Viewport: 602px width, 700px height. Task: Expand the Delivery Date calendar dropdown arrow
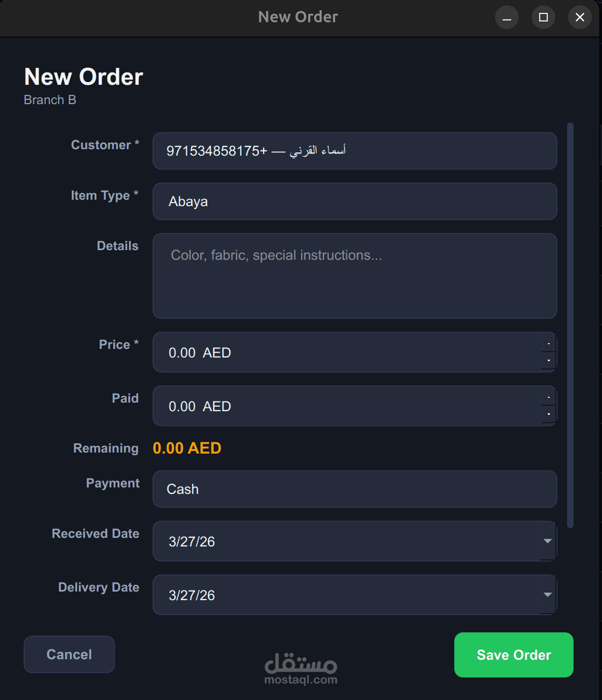coord(547,595)
